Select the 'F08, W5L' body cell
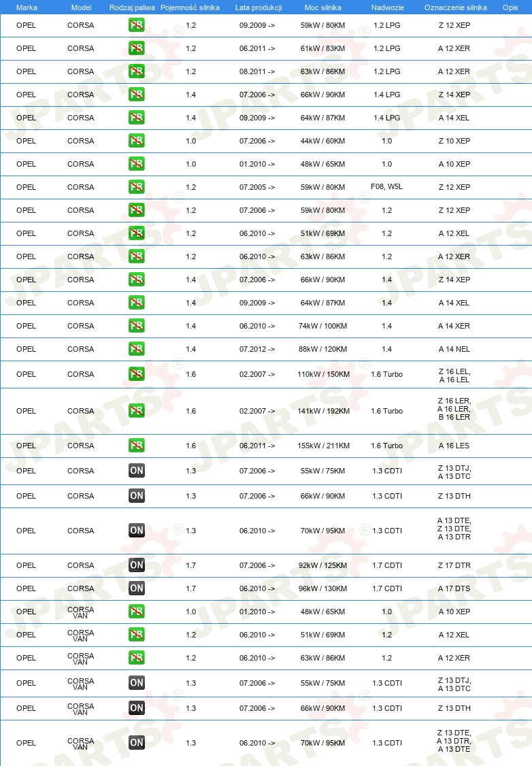Image resolution: width=532 pixels, height=766 pixels. pyautogui.click(x=387, y=186)
